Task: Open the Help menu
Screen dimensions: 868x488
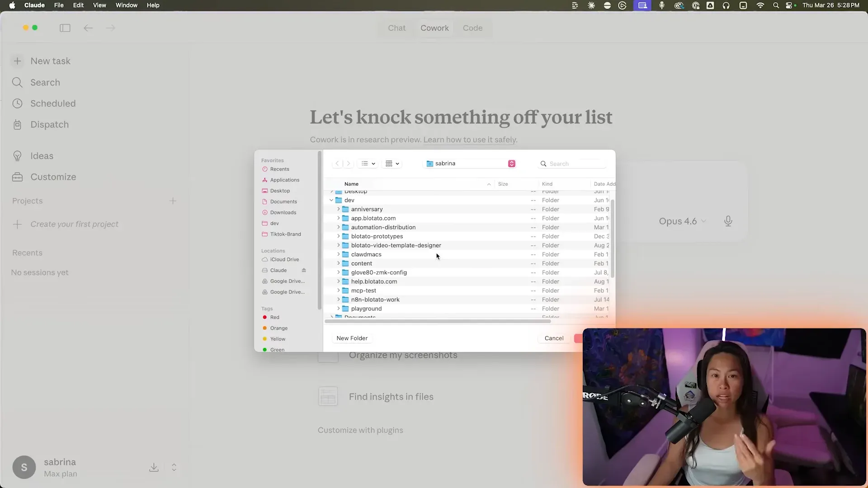Action: [x=153, y=5]
